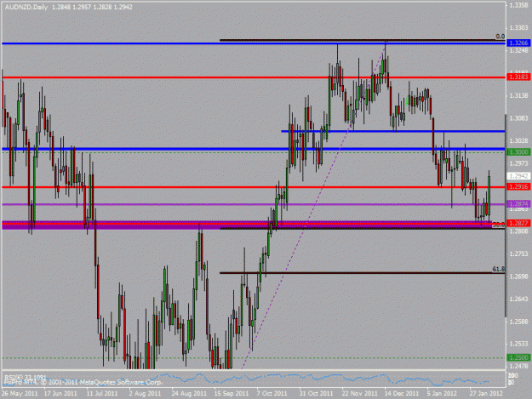
Task: Select the blue 1.3266 price label
Action: (x=518, y=43)
